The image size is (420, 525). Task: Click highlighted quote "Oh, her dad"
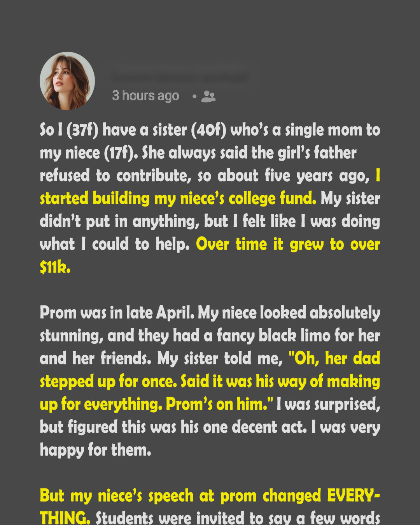tap(334, 359)
